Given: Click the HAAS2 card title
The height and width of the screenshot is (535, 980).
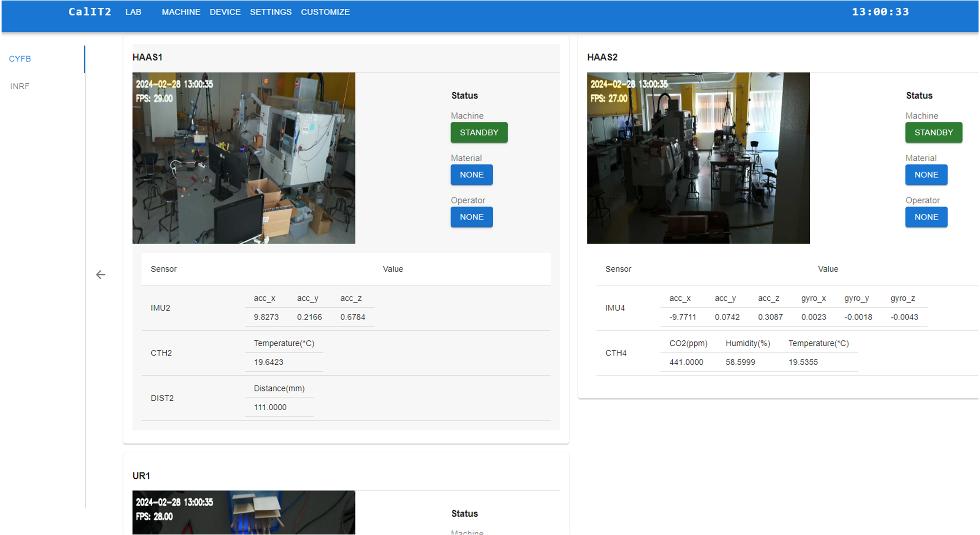Looking at the screenshot, I should (x=602, y=58).
